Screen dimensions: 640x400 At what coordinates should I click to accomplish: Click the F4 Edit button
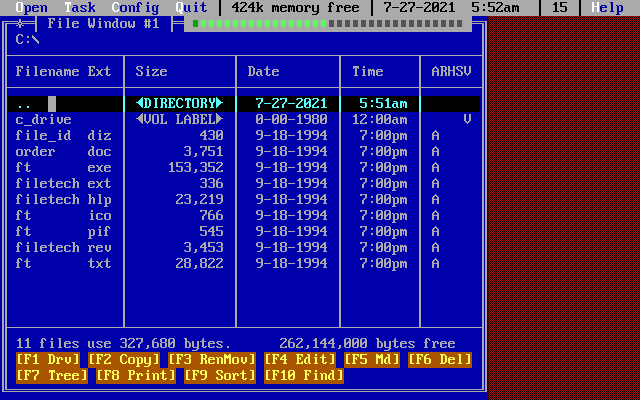[x=299, y=360]
